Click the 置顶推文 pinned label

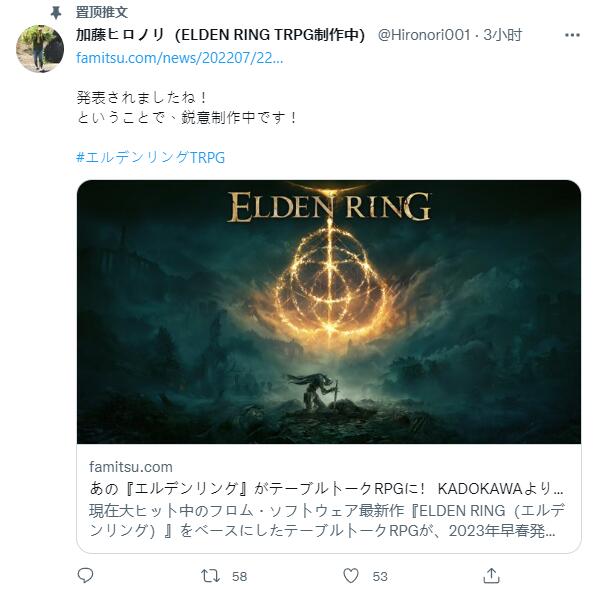point(102,12)
